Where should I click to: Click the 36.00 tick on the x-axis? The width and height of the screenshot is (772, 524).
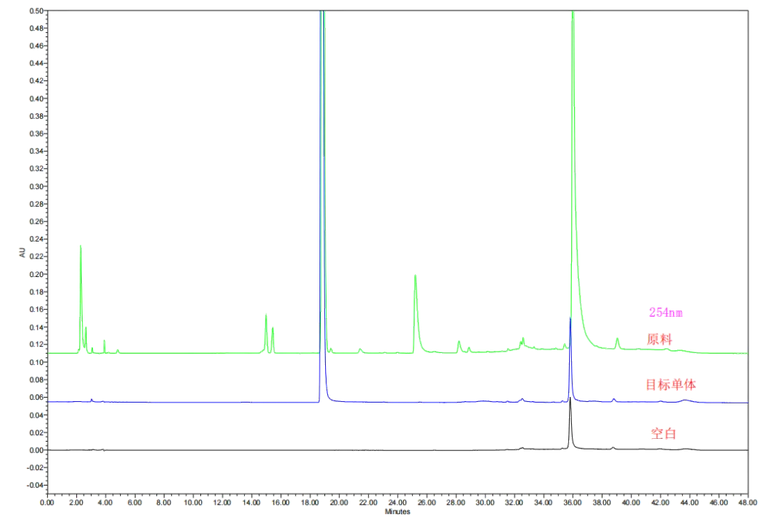(572, 502)
